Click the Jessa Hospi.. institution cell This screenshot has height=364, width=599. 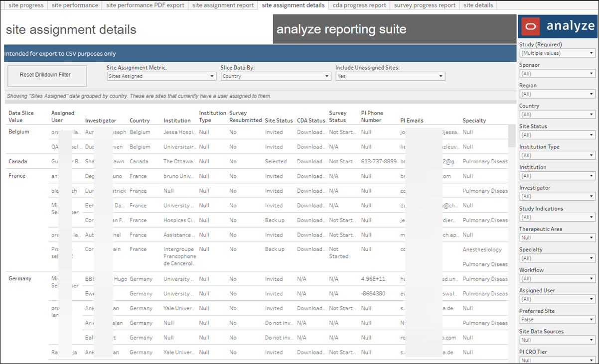tap(180, 132)
